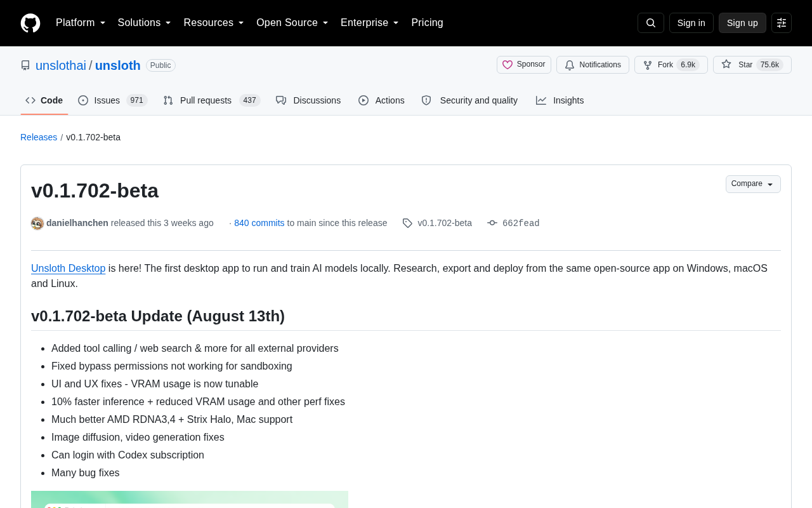The width and height of the screenshot is (812, 508).
Task: Click the Actions play icon
Action: [x=363, y=100]
